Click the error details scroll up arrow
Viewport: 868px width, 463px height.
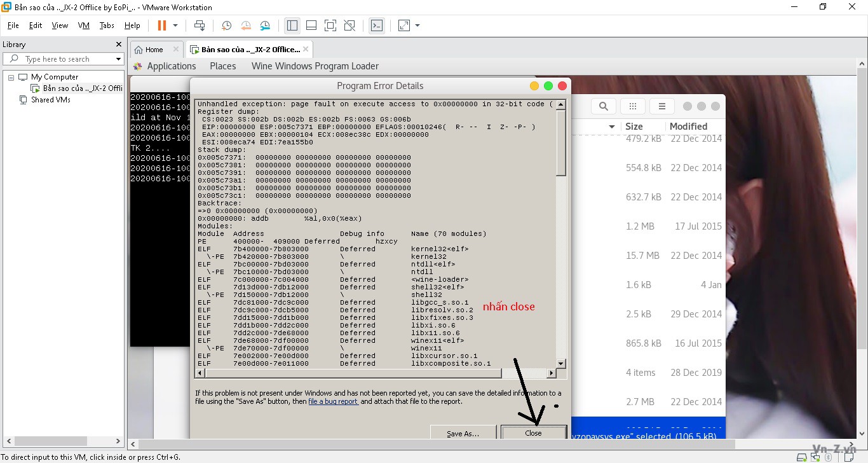pyautogui.click(x=561, y=106)
